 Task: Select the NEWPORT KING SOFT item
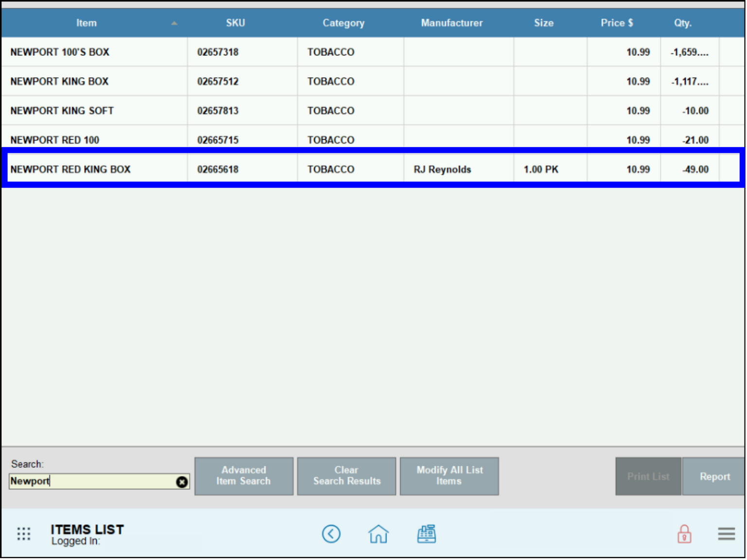tap(62, 111)
